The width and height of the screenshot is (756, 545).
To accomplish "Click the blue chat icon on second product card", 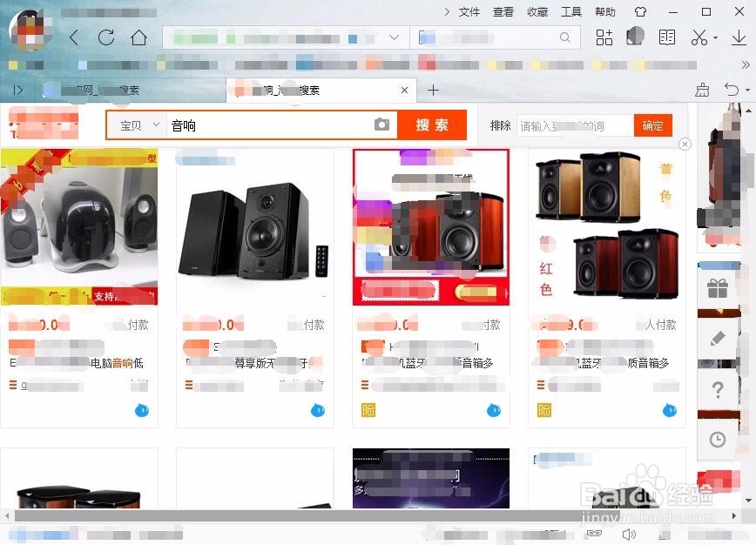I will click(318, 410).
